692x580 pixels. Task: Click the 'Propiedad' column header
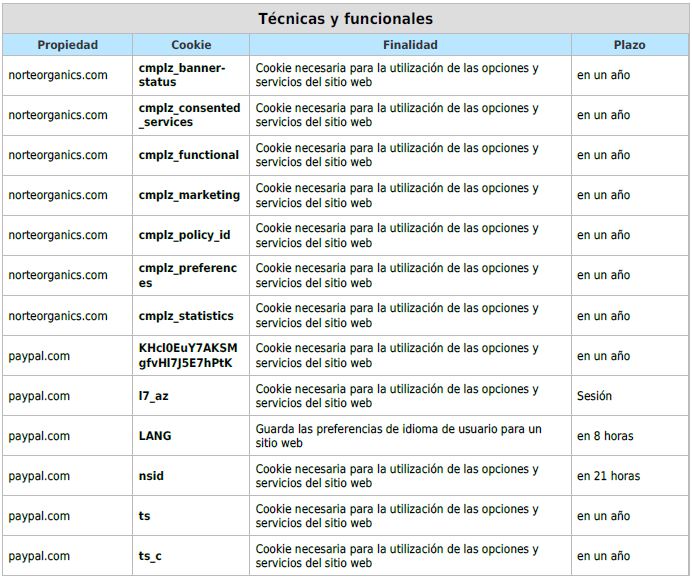tap(68, 45)
